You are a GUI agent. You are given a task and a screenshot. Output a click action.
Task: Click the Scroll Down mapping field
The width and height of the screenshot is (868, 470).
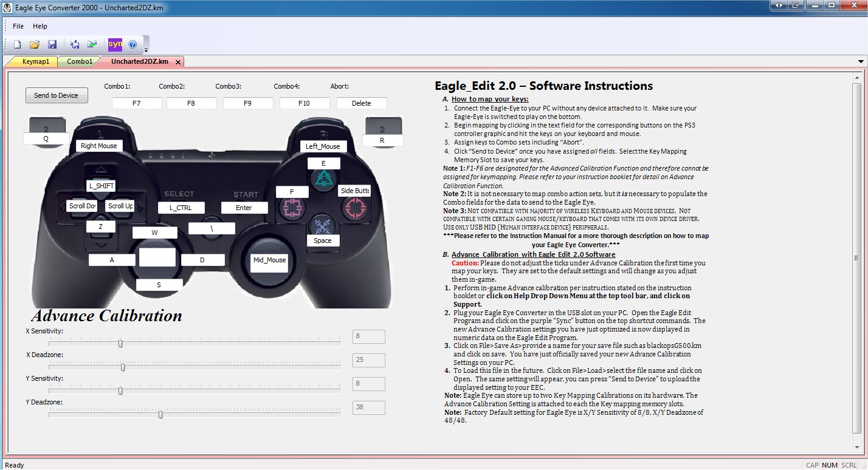point(83,206)
